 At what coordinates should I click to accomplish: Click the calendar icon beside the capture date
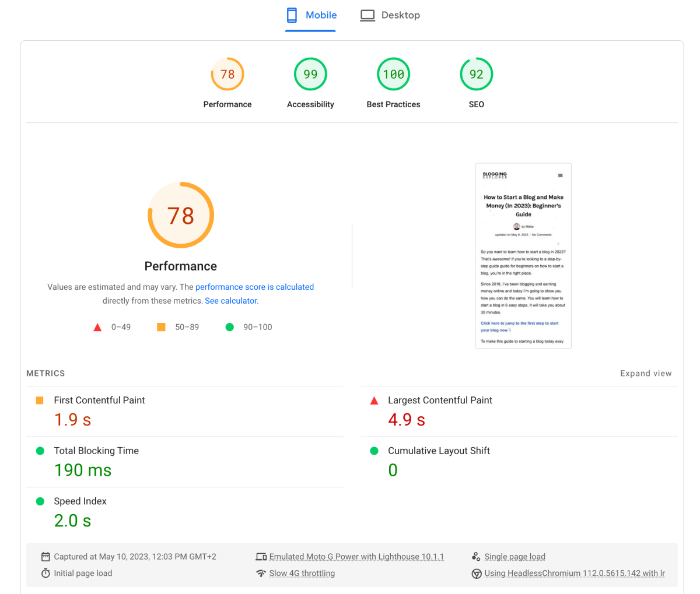tap(46, 556)
